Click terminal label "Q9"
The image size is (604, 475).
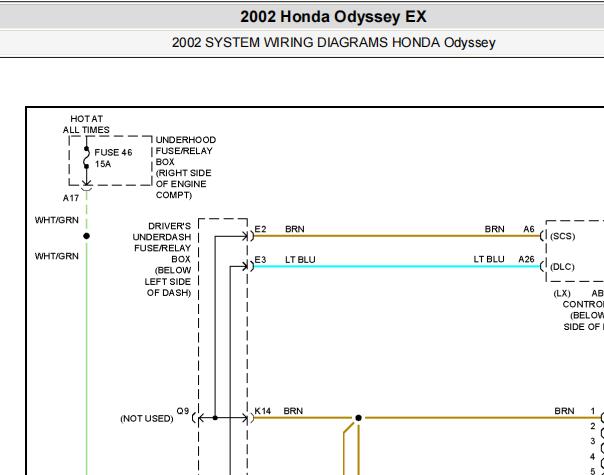point(183,411)
